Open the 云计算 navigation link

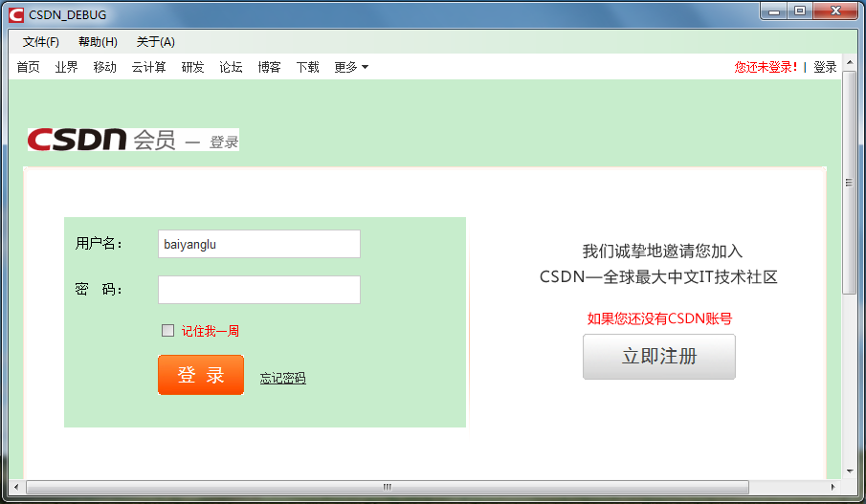[148, 67]
